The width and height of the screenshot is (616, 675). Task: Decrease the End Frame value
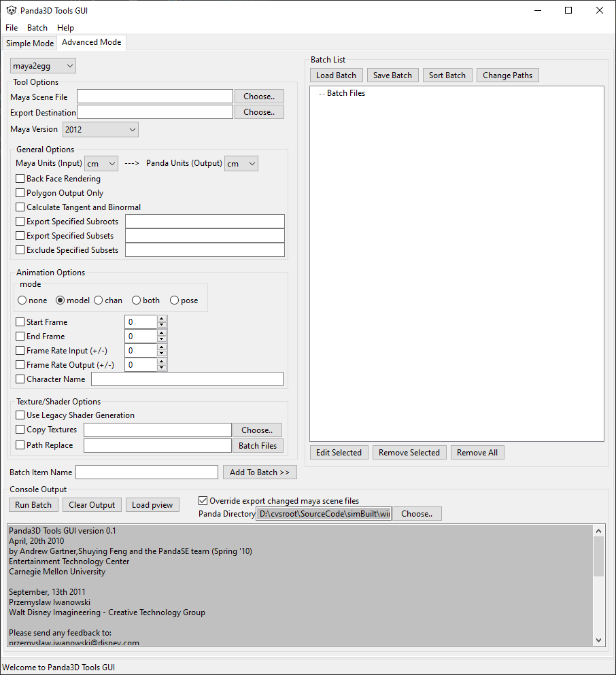[x=162, y=339]
